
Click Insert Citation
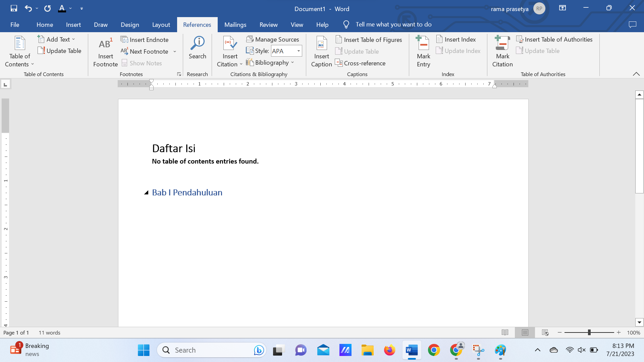pyautogui.click(x=230, y=51)
